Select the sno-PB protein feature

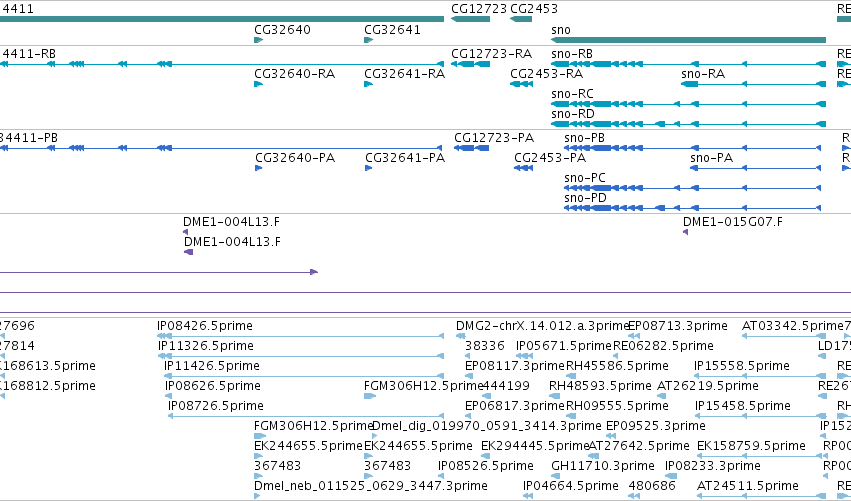click(x=693, y=148)
